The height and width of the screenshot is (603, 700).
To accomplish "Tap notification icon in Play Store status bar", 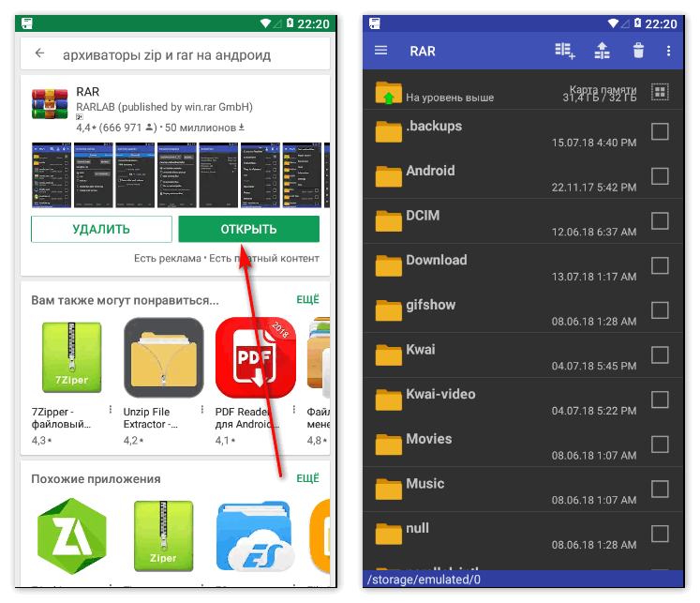I will (27, 23).
